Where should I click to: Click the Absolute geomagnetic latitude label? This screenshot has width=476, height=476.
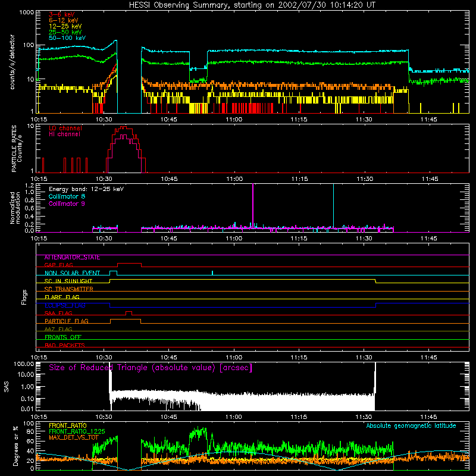[x=411, y=425]
